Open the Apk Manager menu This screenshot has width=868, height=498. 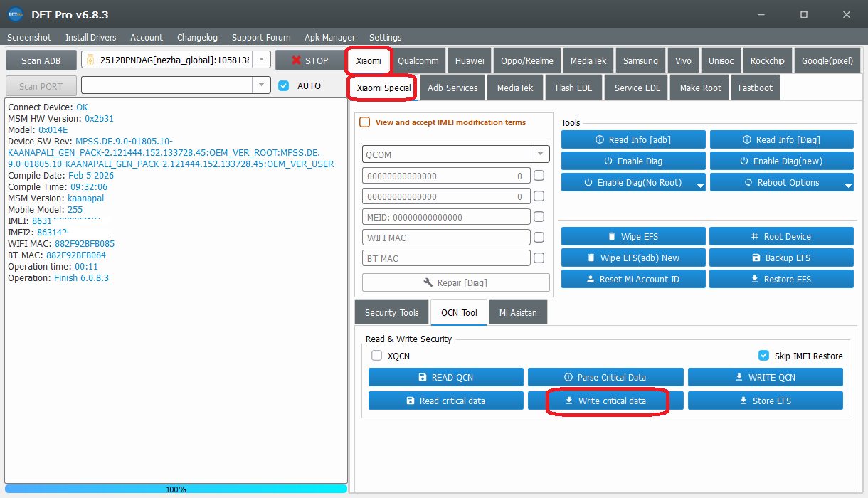click(329, 37)
